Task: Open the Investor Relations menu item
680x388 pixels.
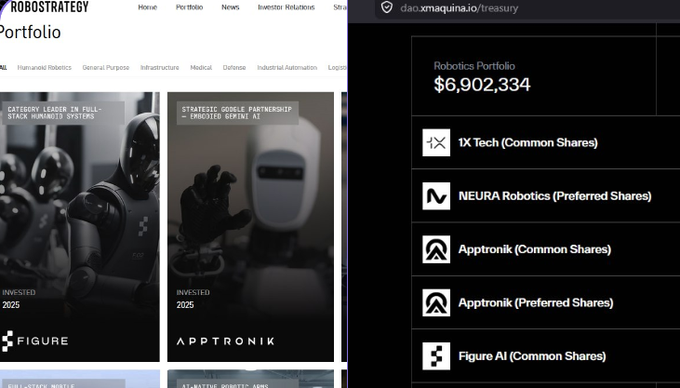Action: click(x=286, y=7)
